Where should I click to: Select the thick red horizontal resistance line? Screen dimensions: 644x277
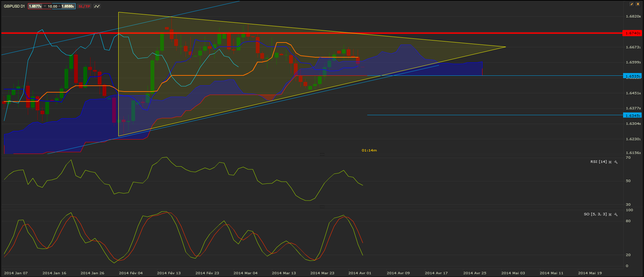coord(312,33)
